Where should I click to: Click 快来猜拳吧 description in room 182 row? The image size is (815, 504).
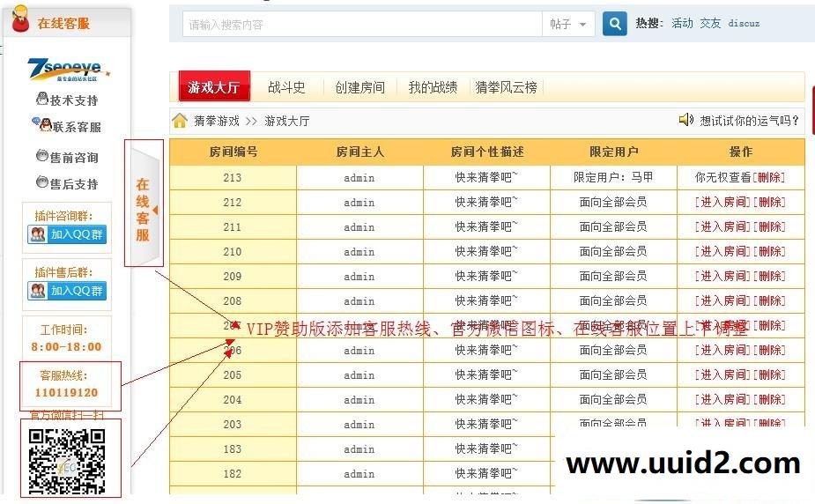click(486, 473)
